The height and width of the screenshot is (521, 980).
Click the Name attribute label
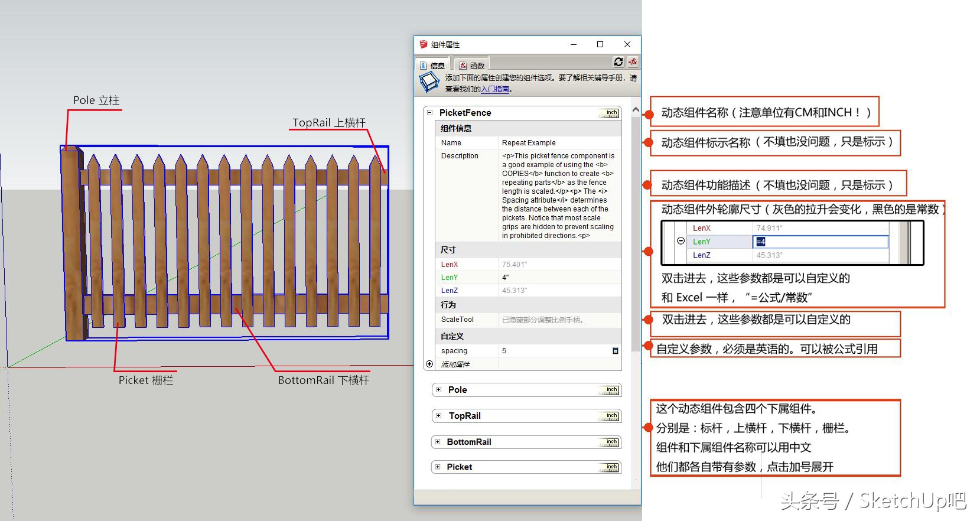pyautogui.click(x=451, y=143)
